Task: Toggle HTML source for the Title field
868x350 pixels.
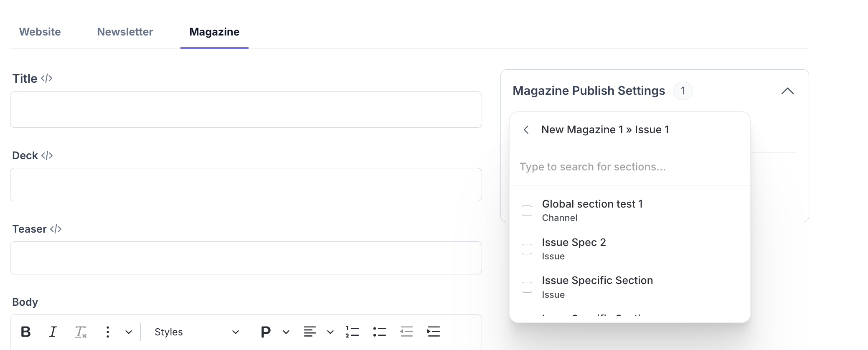Action: 46,79
